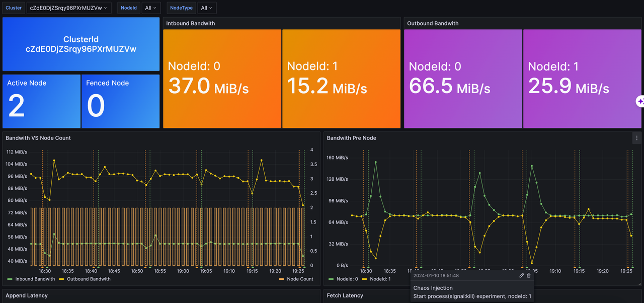
Task: Click the ClusterId text panel
Action: click(x=81, y=44)
